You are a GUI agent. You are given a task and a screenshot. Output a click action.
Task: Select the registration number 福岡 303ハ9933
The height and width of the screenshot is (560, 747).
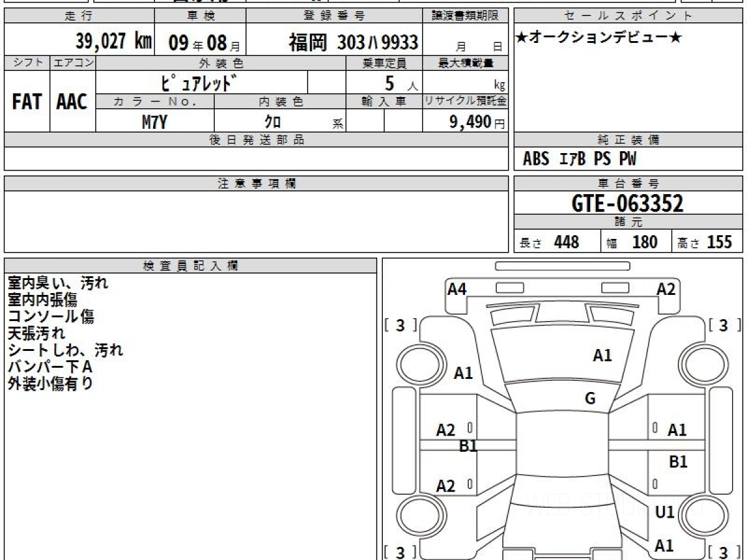(353, 42)
